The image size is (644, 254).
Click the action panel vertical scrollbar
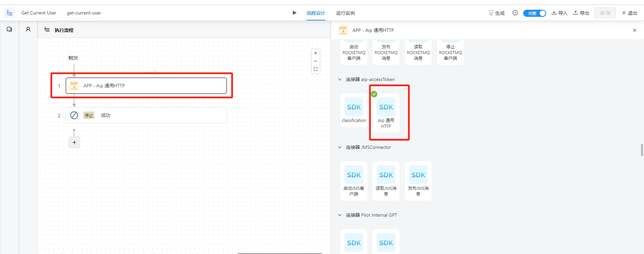(642, 150)
